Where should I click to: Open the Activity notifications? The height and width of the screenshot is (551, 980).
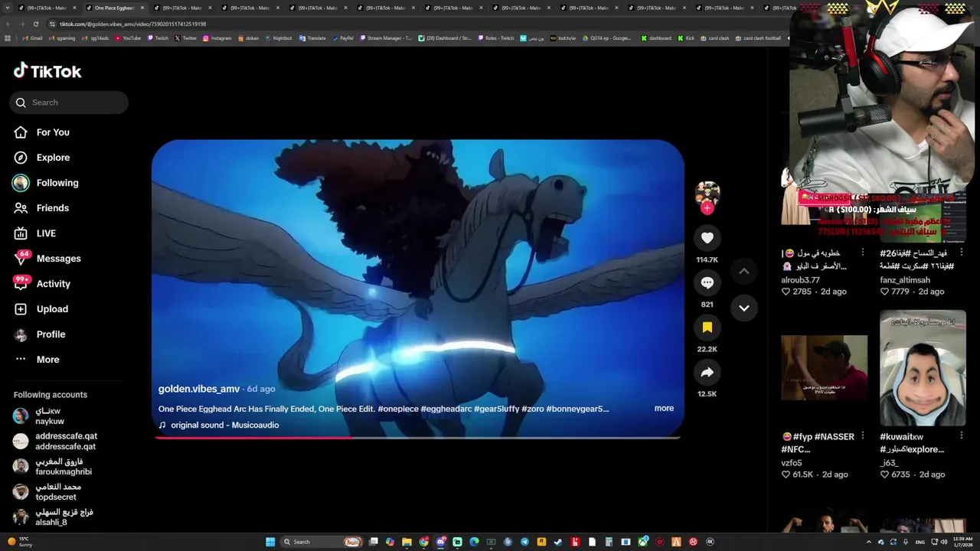point(42,284)
